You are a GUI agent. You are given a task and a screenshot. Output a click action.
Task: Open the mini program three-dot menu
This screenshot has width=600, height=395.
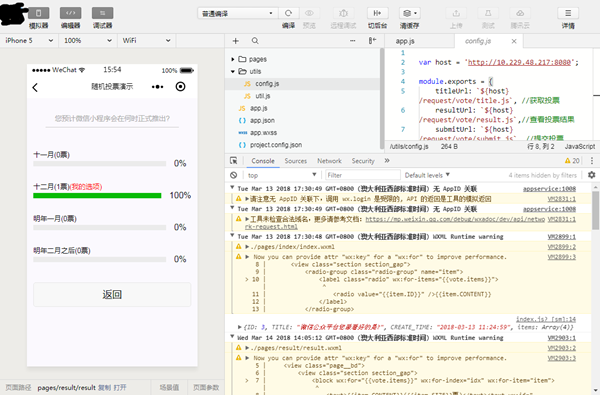(157, 87)
